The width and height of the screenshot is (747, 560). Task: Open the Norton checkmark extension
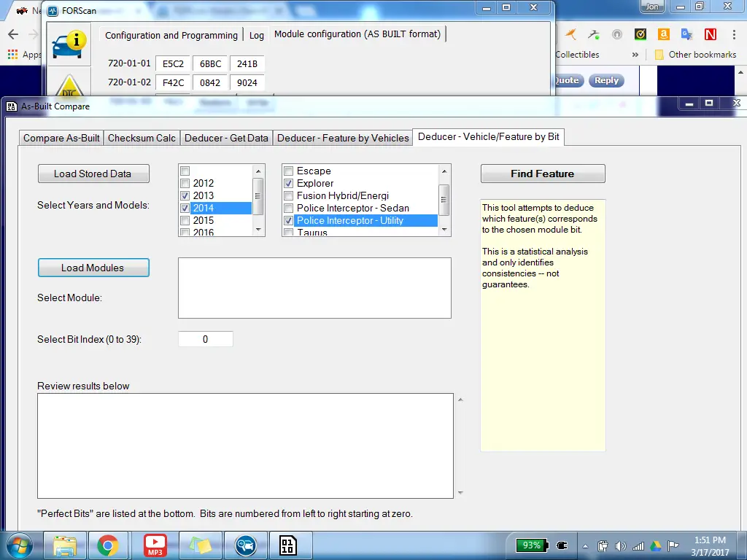click(x=640, y=34)
